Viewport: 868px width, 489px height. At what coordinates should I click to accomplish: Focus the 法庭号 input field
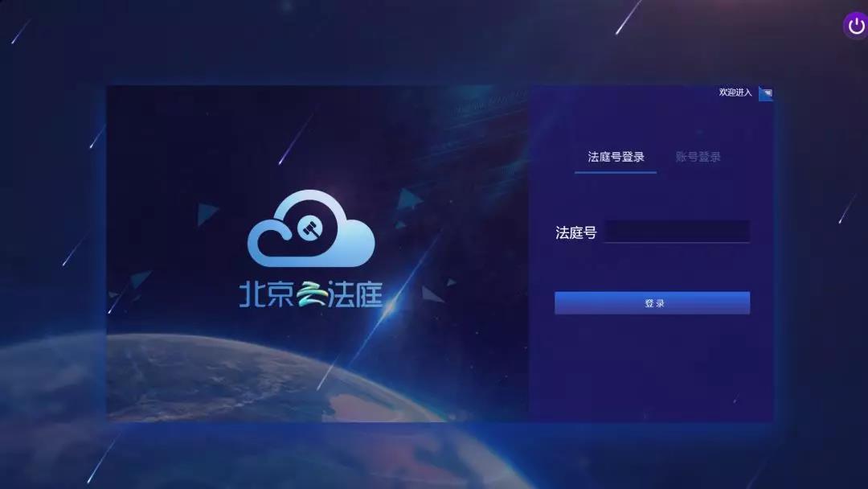tap(677, 232)
